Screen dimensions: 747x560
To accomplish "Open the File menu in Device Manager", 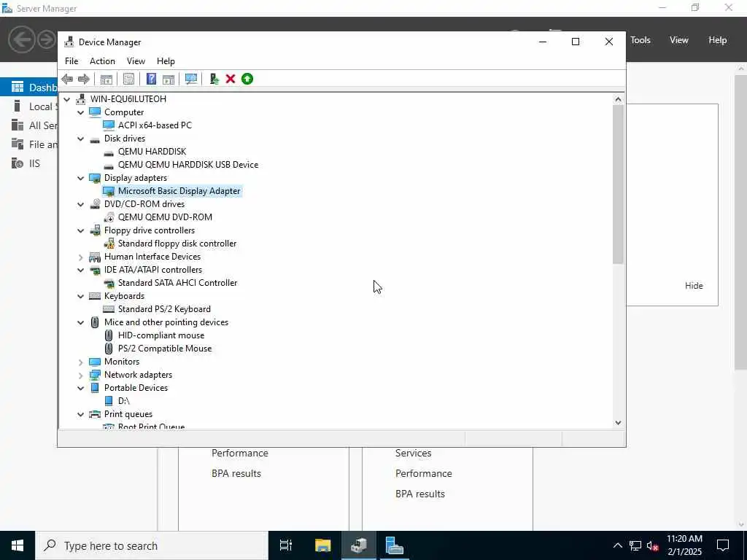I will (x=71, y=61).
